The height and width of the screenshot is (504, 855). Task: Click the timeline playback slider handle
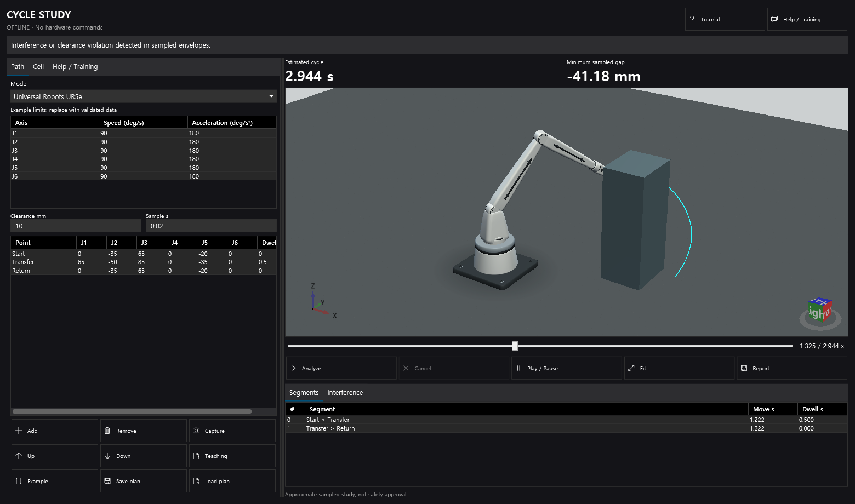tap(515, 346)
